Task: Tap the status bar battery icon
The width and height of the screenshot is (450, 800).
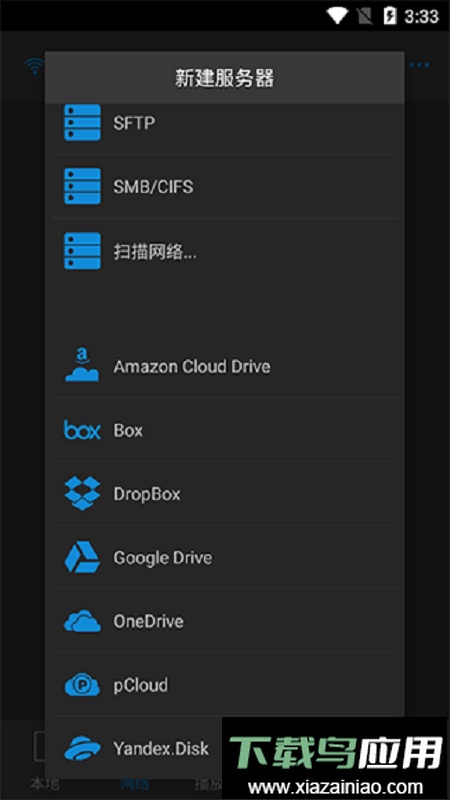Action: [390, 16]
